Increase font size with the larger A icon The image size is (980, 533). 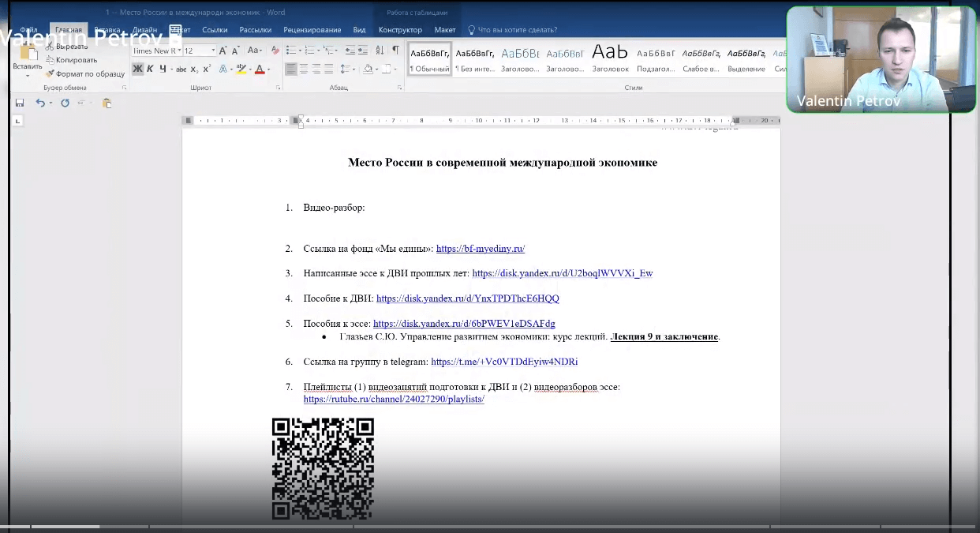(x=223, y=51)
